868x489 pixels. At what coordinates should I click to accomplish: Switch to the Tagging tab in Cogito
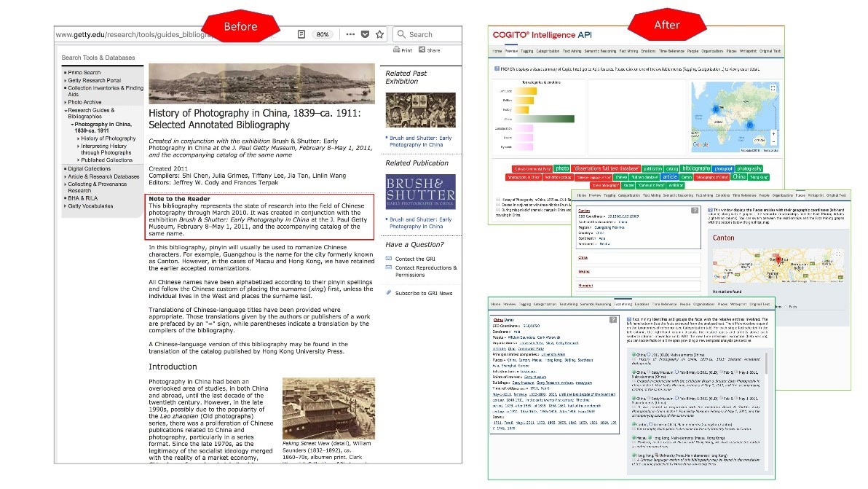point(528,52)
